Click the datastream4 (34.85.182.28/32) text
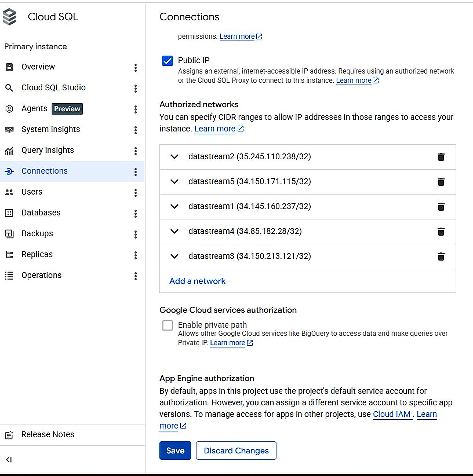 coord(245,231)
